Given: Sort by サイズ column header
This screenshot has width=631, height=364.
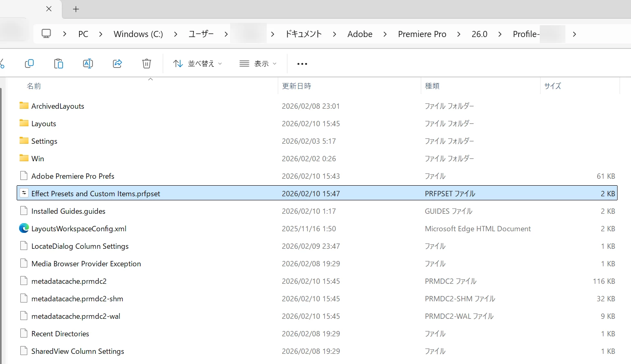Looking at the screenshot, I should pyautogui.click(x=553, y=86).
